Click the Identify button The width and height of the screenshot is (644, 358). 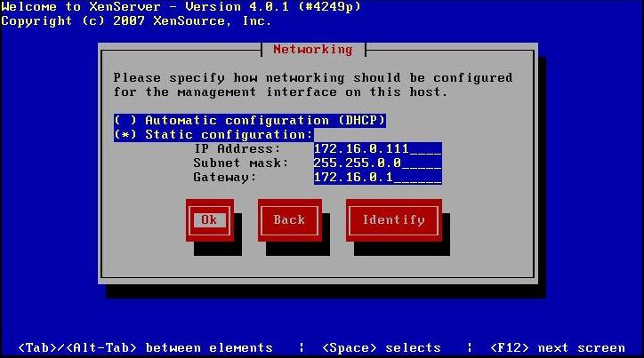pyautogui.click(x=393, y=220)
